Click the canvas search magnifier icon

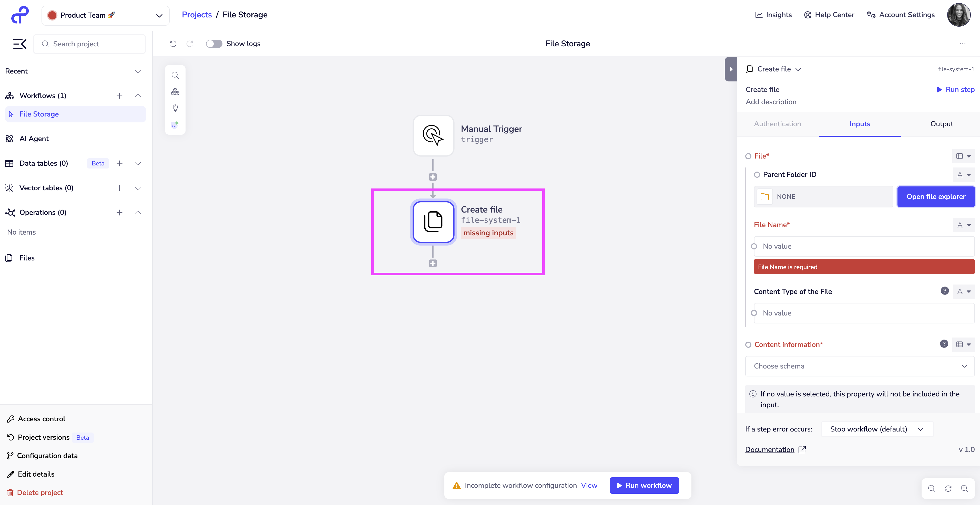(175, 75)
